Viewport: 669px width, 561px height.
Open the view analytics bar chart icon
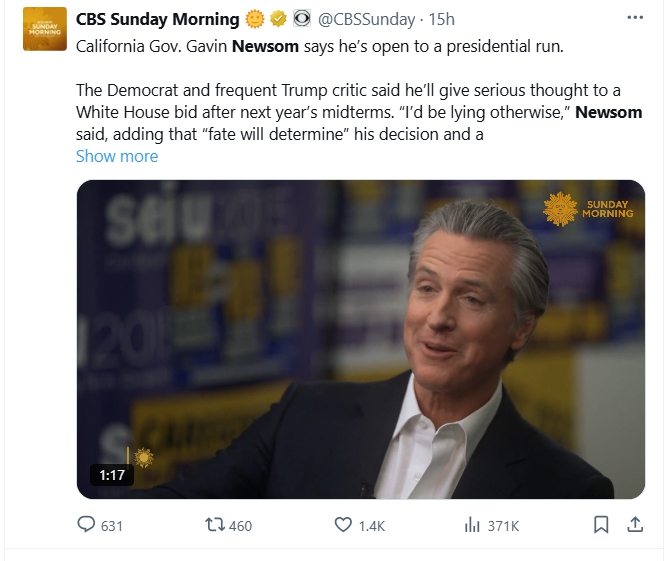click(x=472, y=525)
